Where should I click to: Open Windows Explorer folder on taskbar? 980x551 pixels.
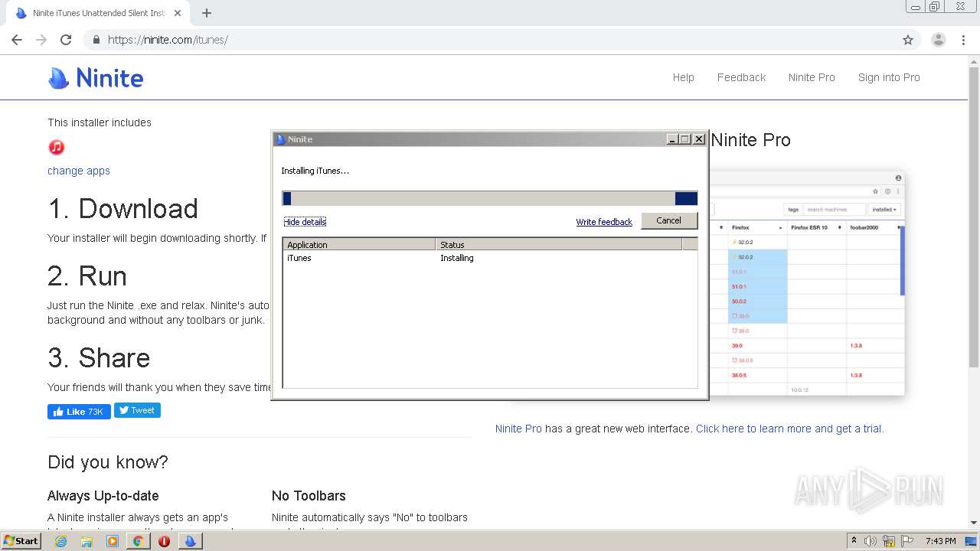click(87, 541)
